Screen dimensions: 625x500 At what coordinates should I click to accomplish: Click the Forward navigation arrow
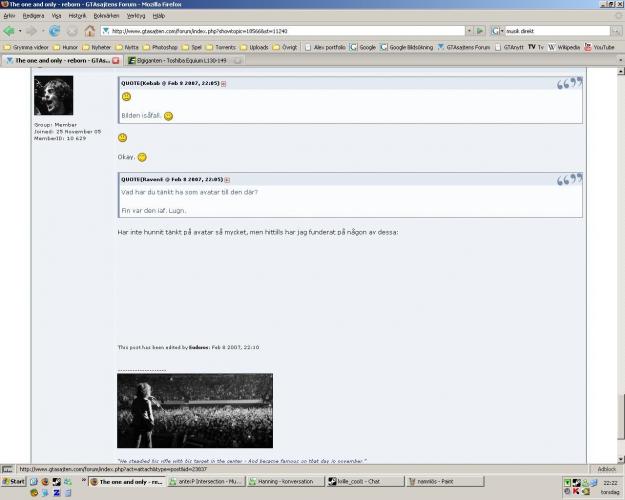tap(31, 31)
